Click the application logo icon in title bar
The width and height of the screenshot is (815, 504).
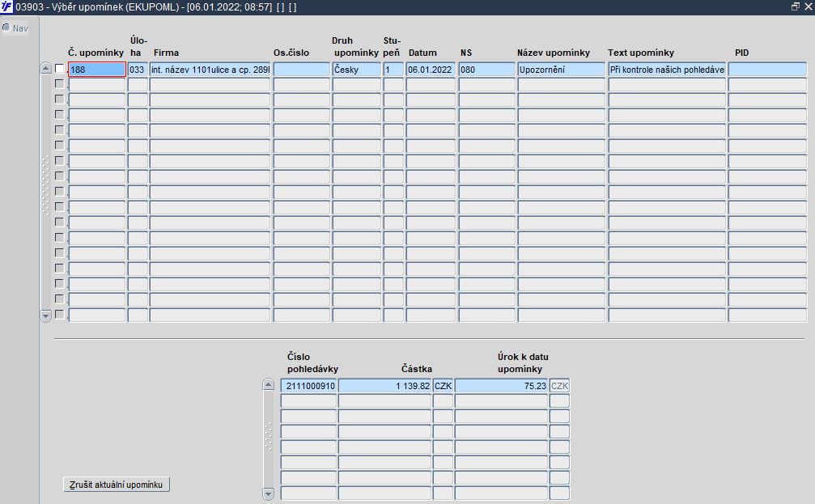6,7
